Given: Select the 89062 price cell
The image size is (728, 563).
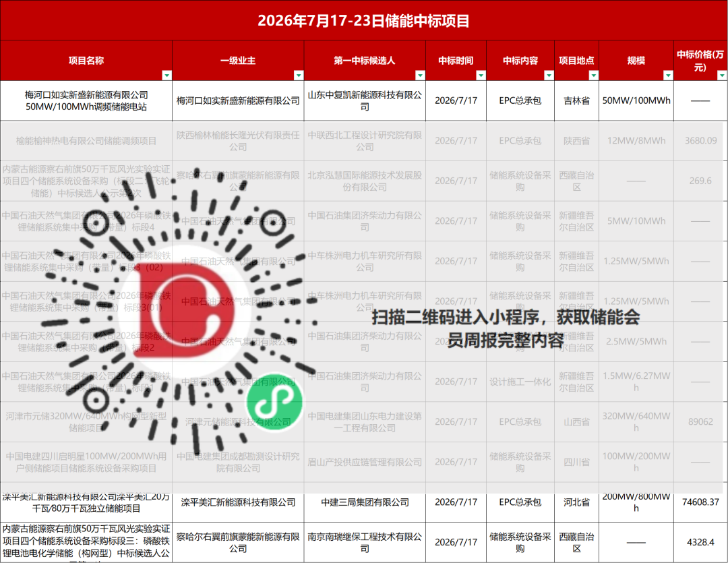Looking at the screenshot, I should (x=700, y=422).
